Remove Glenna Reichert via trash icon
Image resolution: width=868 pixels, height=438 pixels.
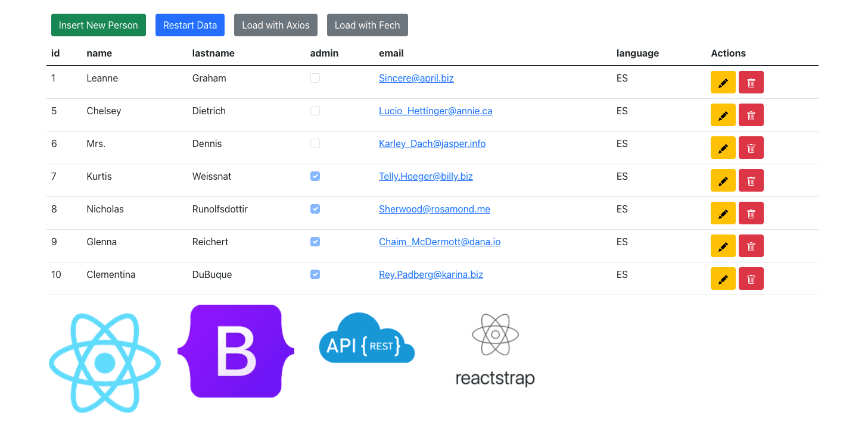(751, 246)
